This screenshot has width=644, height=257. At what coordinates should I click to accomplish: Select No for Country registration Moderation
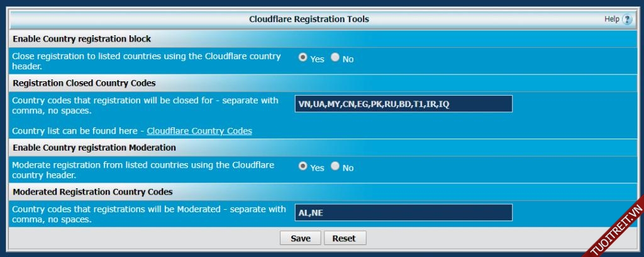pyautogui.click(x=335, y=167)
